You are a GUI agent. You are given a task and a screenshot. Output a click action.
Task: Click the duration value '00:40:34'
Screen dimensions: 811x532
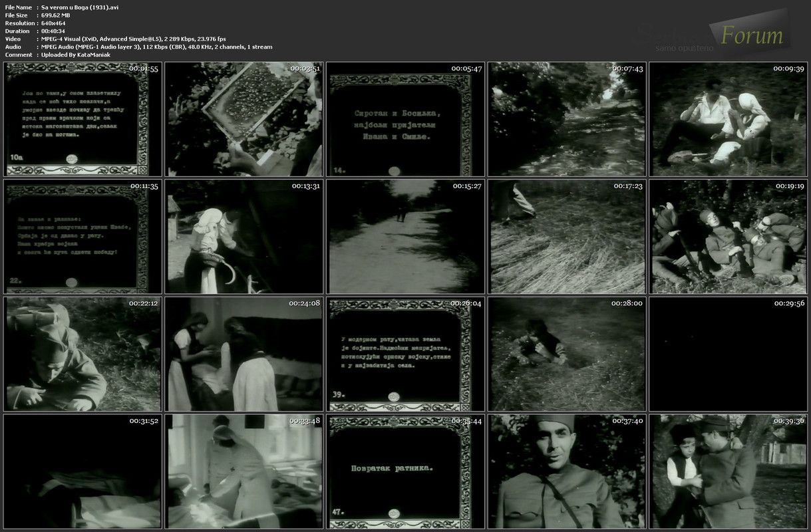tap(54, 31)
